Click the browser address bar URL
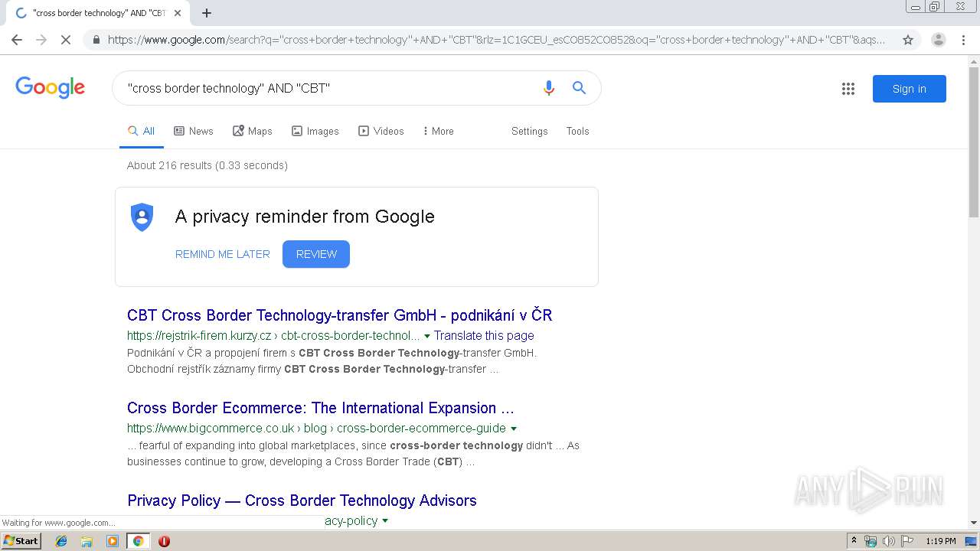 point(496,40)
